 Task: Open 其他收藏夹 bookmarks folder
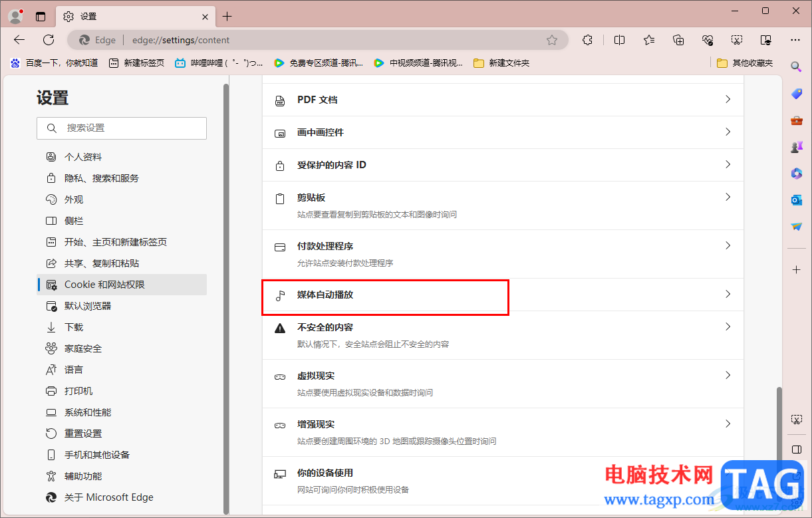745,63
